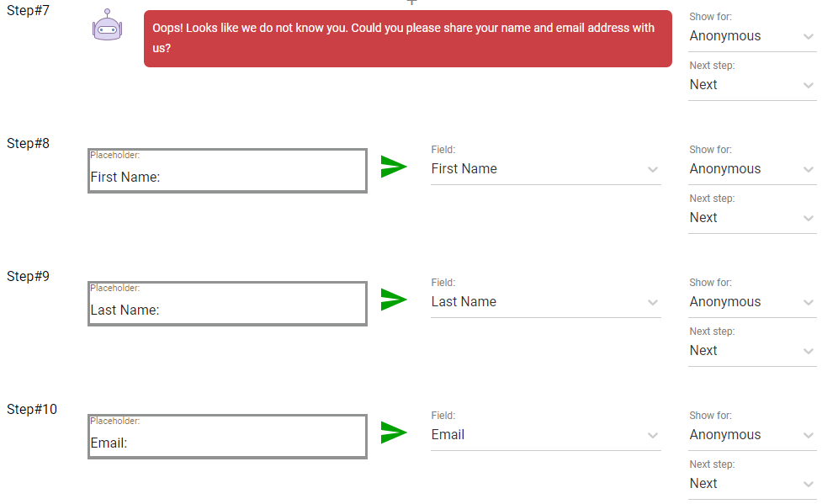Screen dimensions: 822x504
Task: Click green arrow icon in Step#8
Action: (x=394, y=167)
